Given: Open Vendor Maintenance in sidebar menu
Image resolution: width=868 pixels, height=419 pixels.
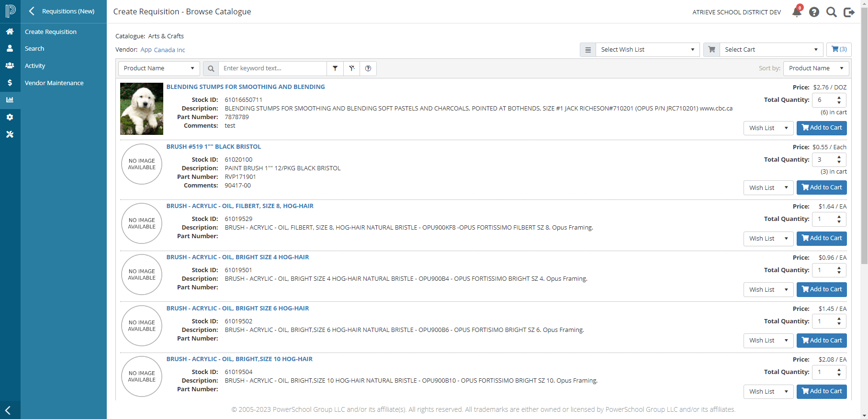Looking at the screenshot, I should tap(54, 83).
